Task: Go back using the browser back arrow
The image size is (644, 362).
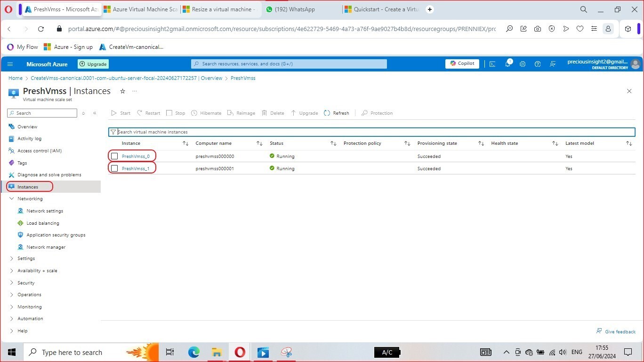Action: click(9, 29)
